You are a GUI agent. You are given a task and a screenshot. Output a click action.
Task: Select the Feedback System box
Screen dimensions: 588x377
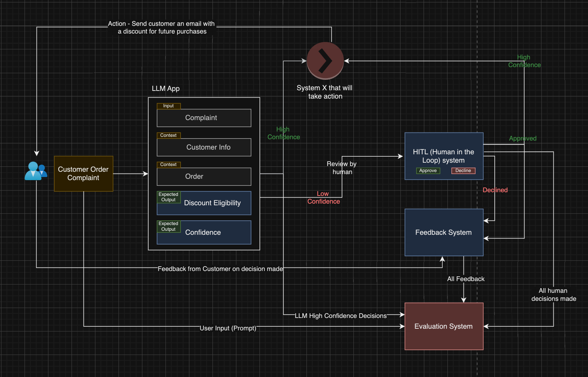(x=444, y=232)
